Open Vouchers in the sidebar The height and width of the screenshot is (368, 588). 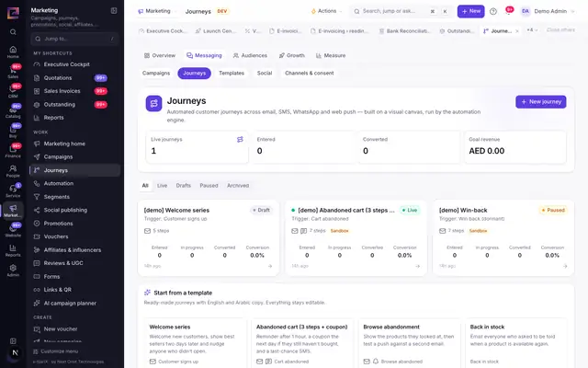tap(75, 236)
